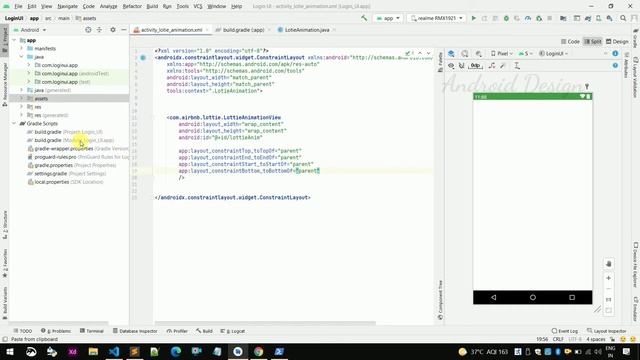The height and width of the screenshot is (360, 640).
Task: Open the realme RMX1921 device dropdown
Action: coord(436,18)
